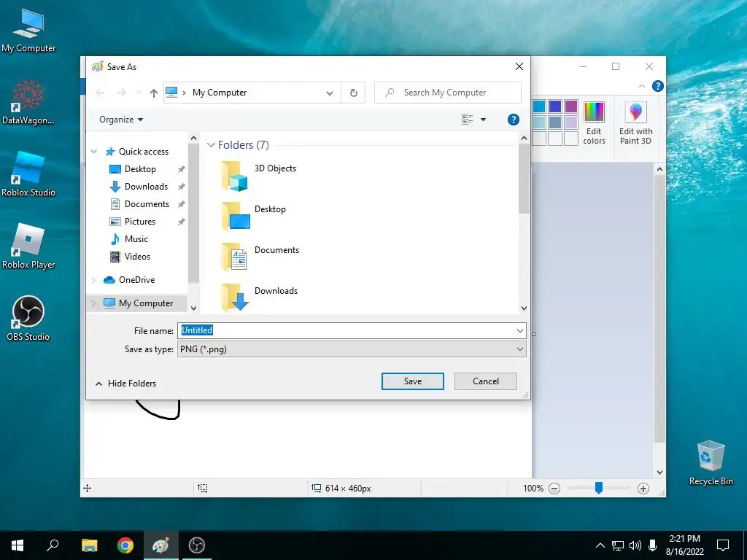Open File name history dropdown arrow

[x=519, y=330]
